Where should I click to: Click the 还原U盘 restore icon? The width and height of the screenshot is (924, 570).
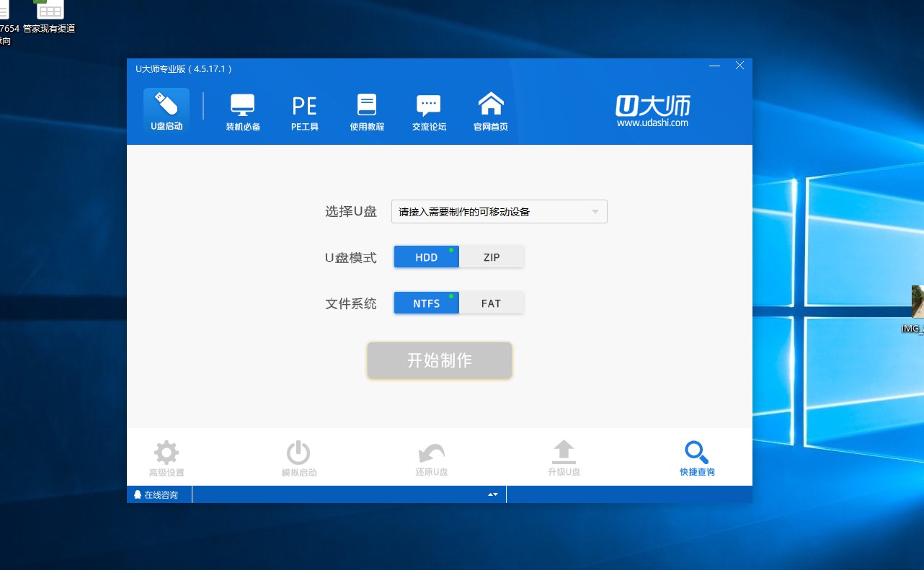coord(431,457)
